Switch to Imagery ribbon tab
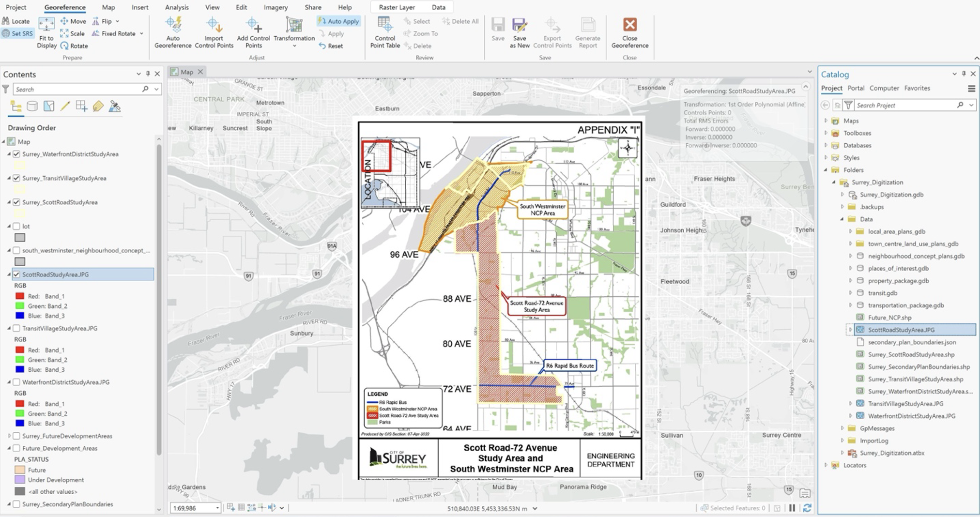The height and width of the screenshot is (517, 980). point(276,7)
